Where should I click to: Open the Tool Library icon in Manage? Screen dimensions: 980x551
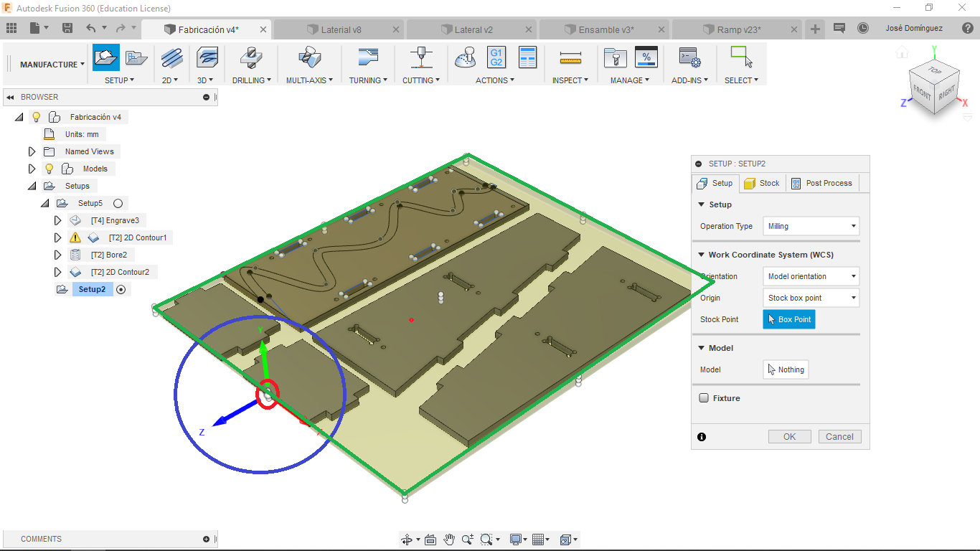click(615, 57)
